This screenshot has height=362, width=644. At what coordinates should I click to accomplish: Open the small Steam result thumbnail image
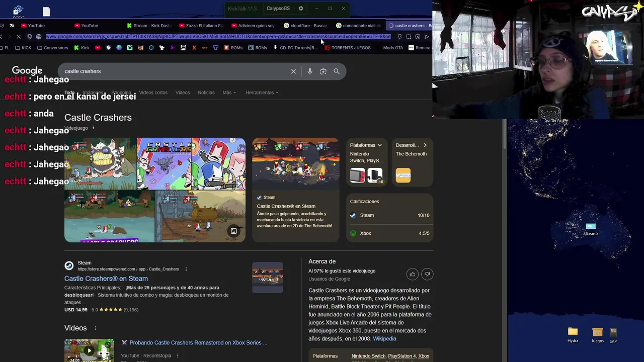click(268, 277)
